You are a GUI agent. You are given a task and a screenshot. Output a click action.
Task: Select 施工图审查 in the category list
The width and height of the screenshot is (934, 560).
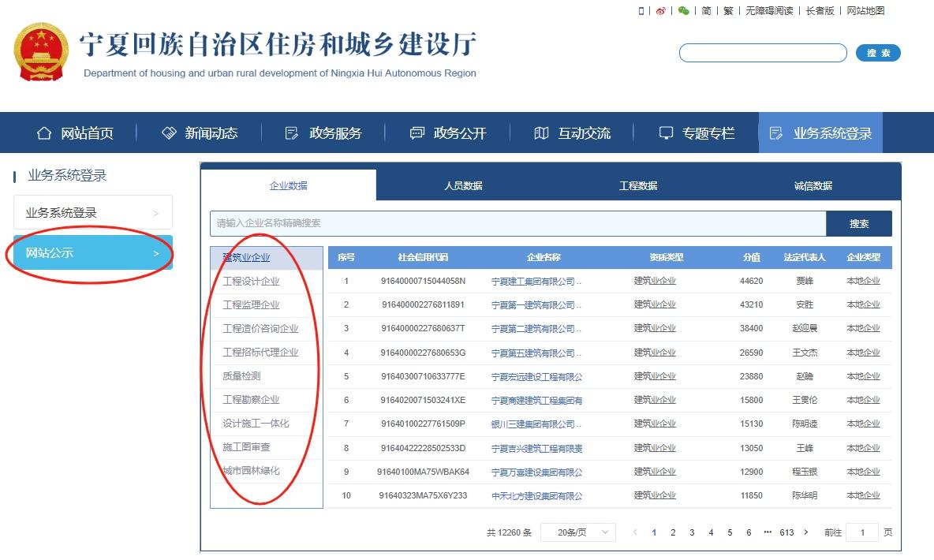coord(267,446)
